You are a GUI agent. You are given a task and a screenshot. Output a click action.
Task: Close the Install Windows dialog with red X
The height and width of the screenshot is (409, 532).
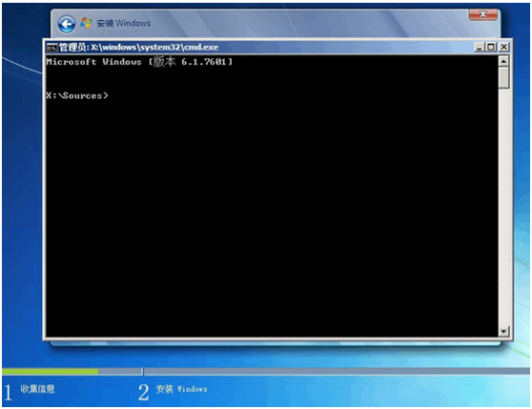tap(482, 14)
